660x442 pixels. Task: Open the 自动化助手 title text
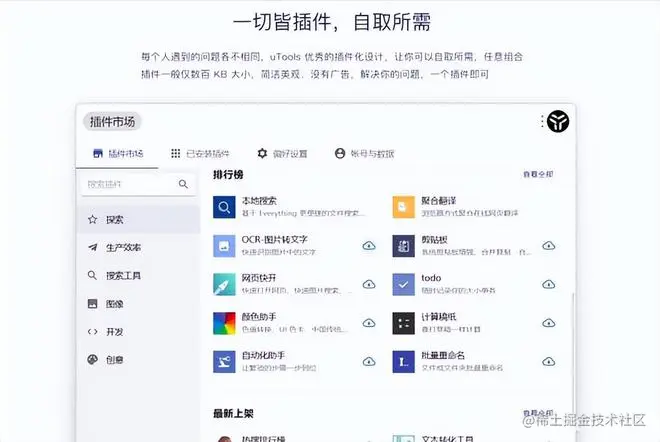263,356
